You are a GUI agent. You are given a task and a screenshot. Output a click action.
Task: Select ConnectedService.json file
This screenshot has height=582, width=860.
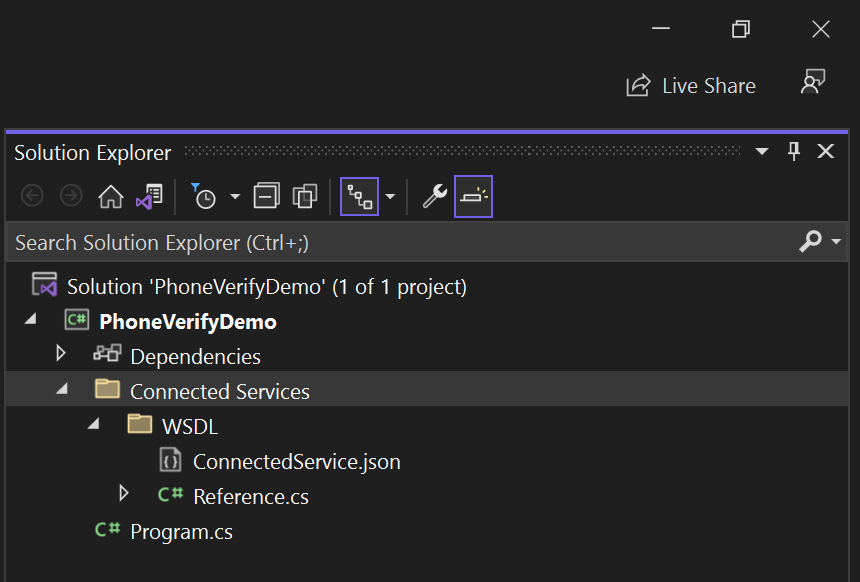pyautogui.click(x=296, y=462)
